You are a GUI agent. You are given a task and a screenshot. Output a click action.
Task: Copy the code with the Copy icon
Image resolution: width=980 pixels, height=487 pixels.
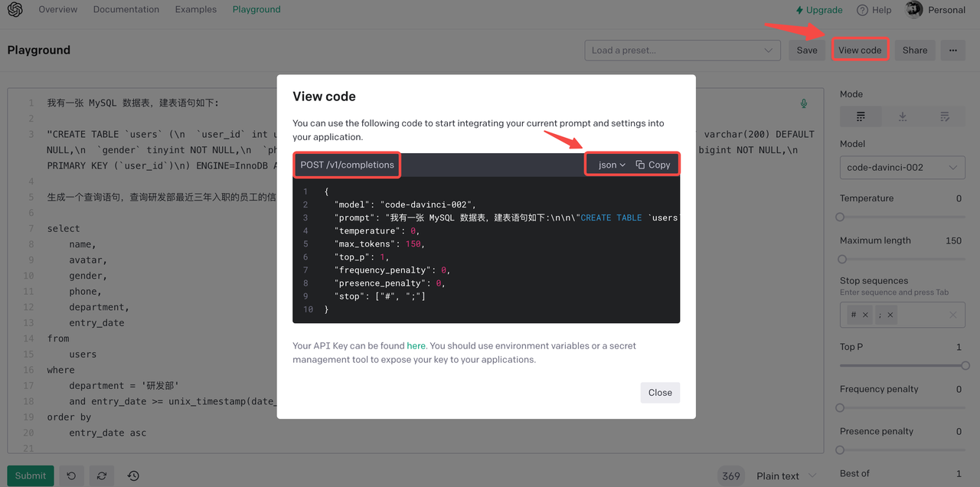point(653,165)
